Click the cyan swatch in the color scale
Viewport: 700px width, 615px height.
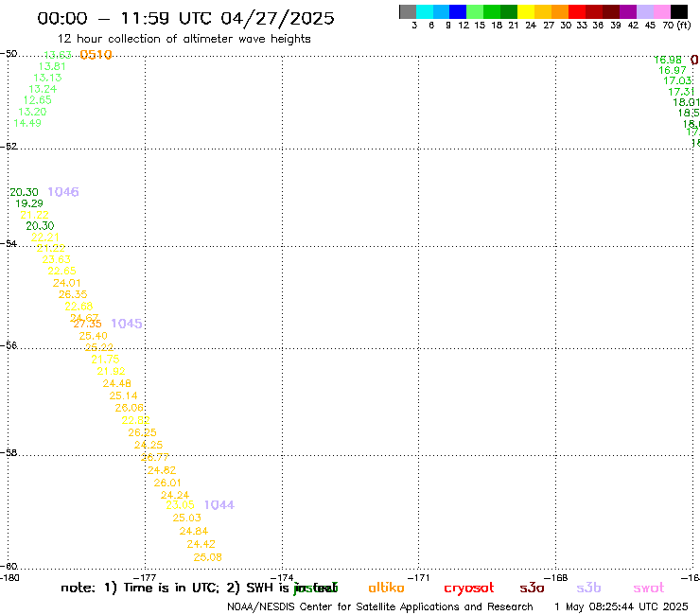click(x=425, y=11)
